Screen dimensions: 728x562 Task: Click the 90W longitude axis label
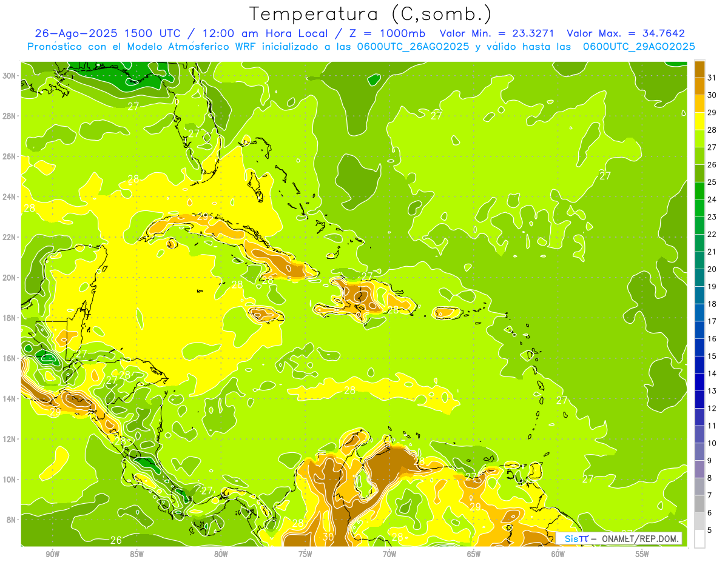tap(53, 555)
